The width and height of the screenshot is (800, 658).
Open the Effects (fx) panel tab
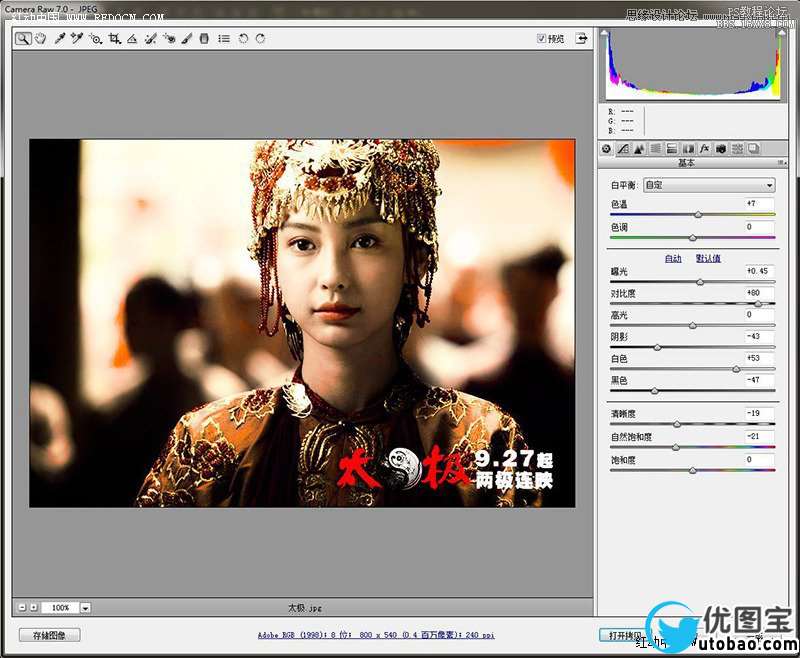(x=705, y=148)
